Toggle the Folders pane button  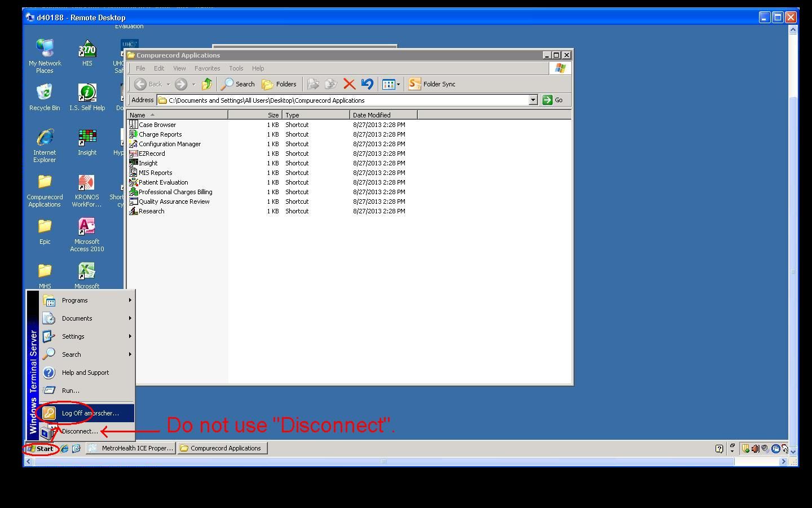click(x=280, y=84)
